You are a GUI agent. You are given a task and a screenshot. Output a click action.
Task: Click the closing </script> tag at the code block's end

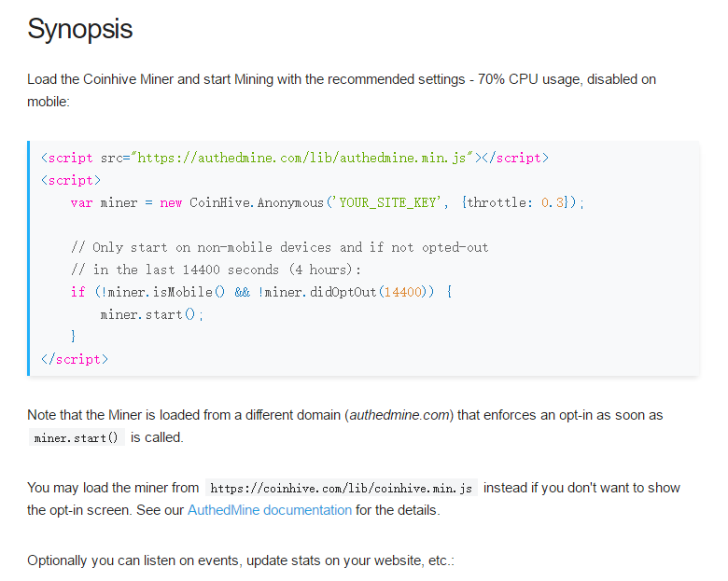point(75,359)
